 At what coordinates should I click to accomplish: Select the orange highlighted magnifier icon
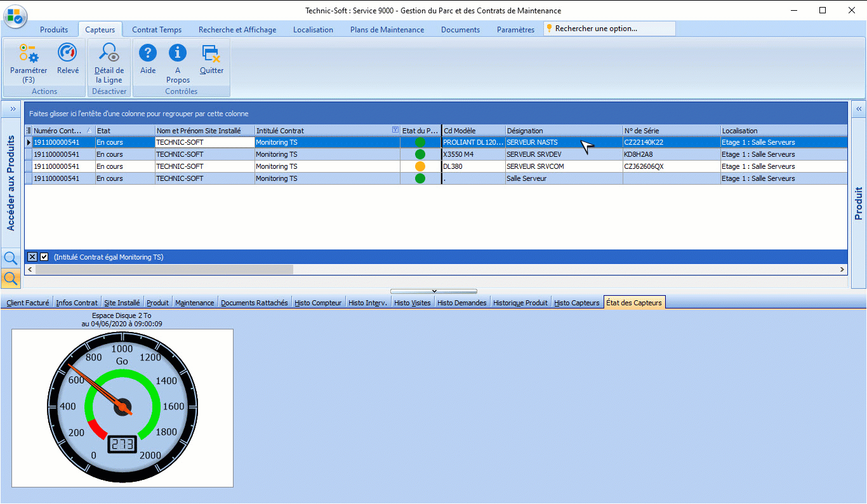click(11, 278)
